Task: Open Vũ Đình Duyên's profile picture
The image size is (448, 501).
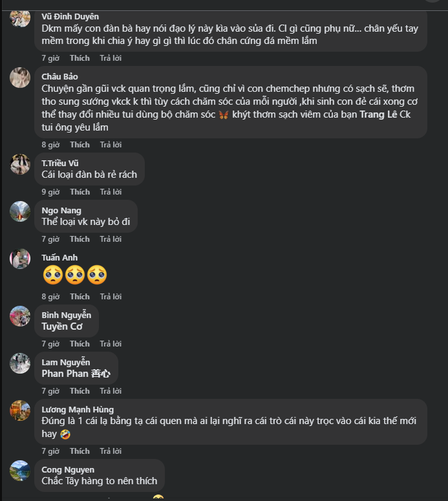Action: (x=20, y=17)
